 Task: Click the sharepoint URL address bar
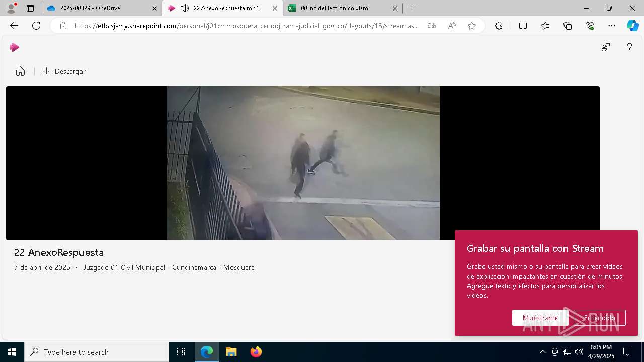247,26
